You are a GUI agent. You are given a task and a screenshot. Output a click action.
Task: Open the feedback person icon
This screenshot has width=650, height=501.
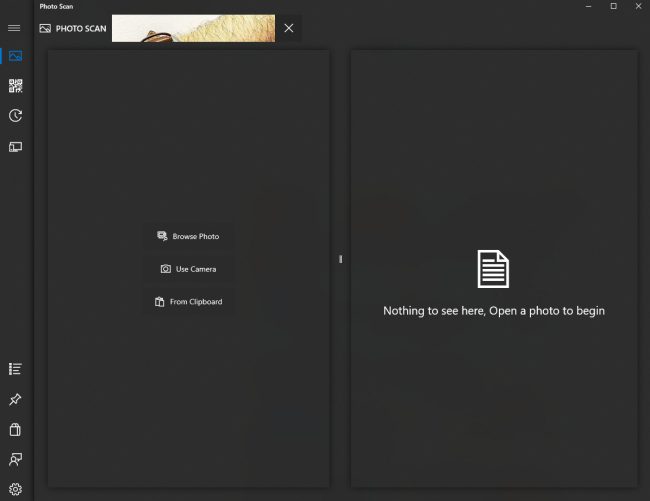(15, 459)
